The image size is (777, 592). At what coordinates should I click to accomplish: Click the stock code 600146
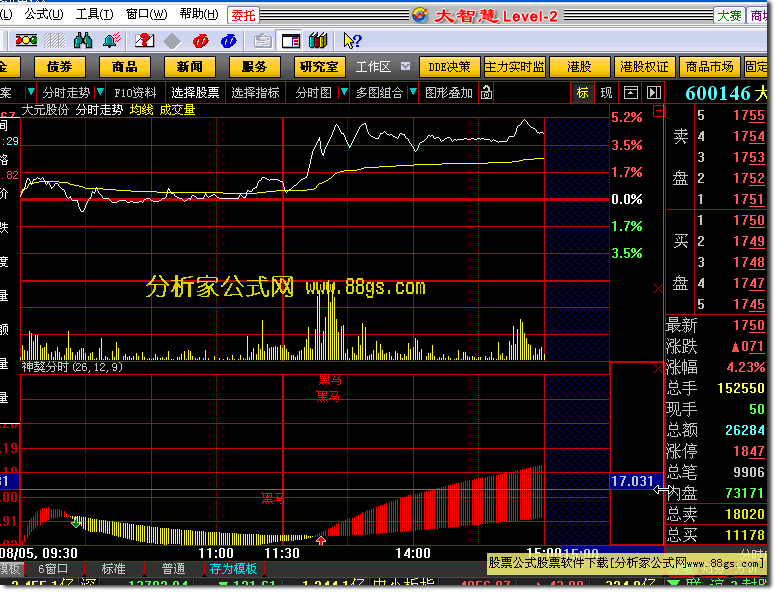pyautogui.click(x=718, y=93)
